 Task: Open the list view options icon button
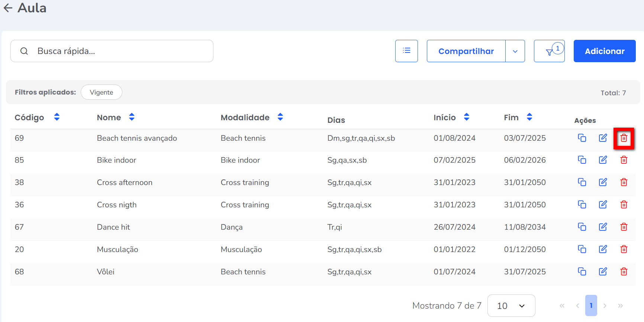pos(406,51)
